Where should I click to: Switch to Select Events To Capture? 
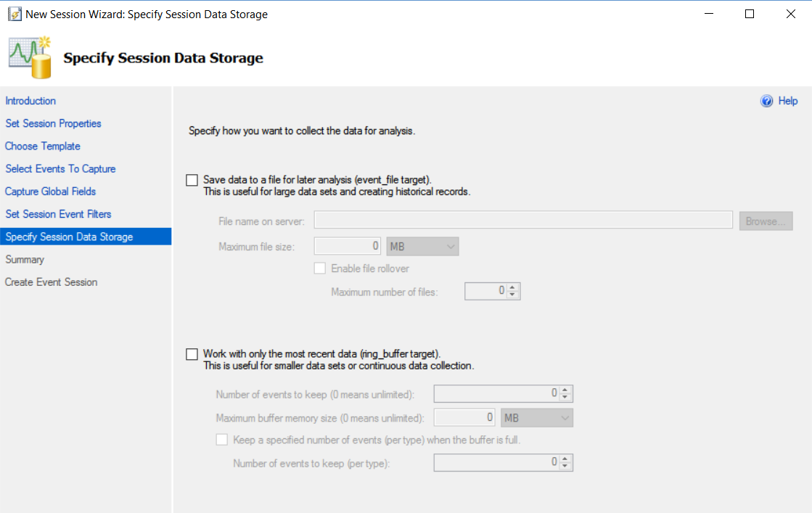tap(60, 168)
